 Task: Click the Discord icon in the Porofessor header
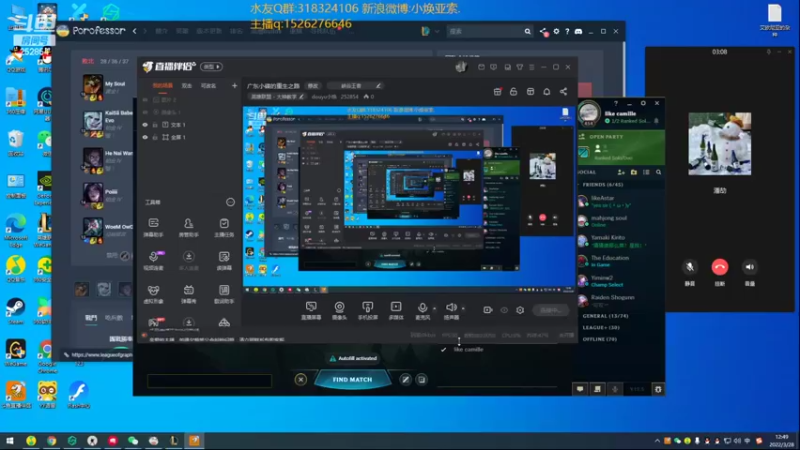pyautogui.click(x=578, y=31)
